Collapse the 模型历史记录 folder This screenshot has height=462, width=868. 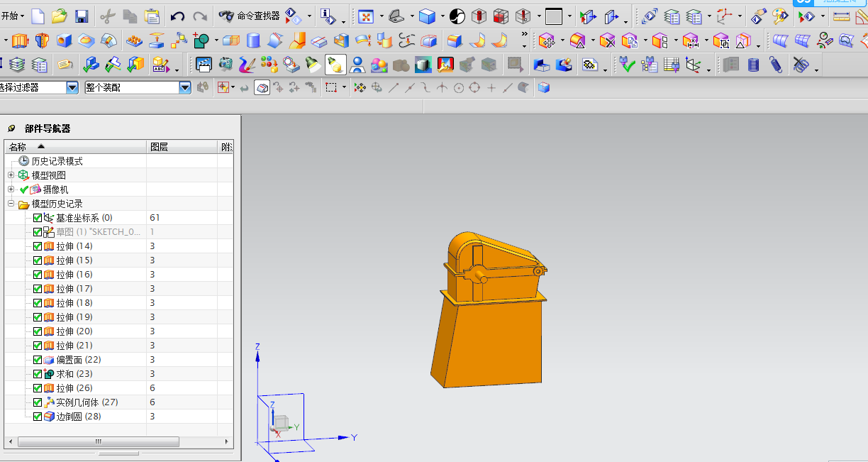(11, 204)
